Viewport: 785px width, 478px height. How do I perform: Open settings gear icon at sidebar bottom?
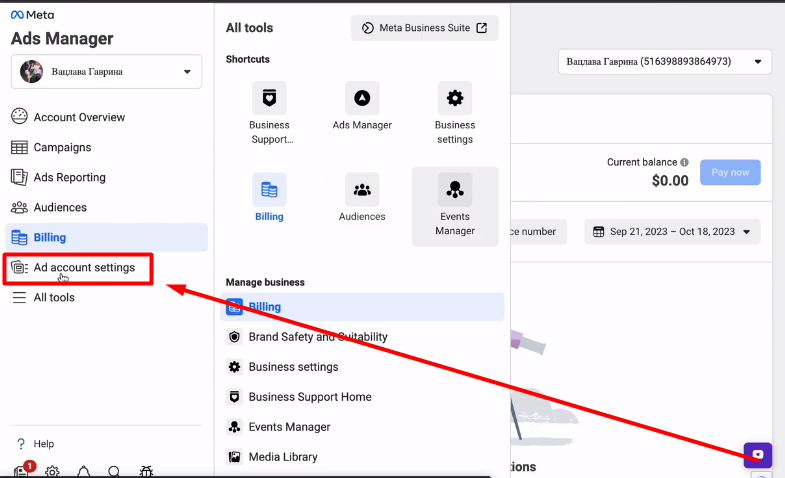point(52,471)
